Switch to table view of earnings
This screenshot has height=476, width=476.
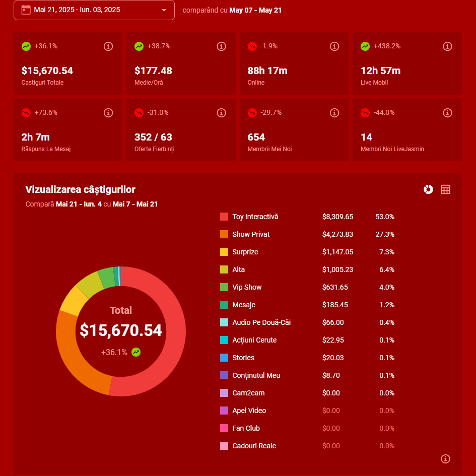445,189
